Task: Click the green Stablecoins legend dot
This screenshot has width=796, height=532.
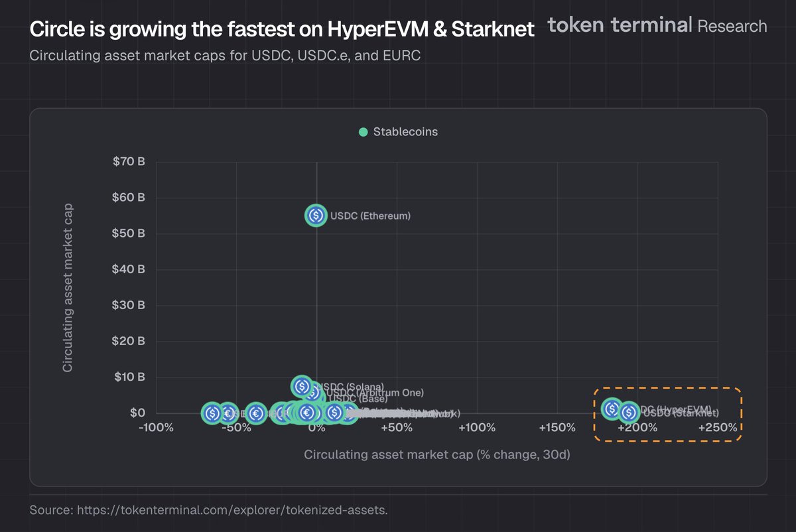Action: coord(363,132)
